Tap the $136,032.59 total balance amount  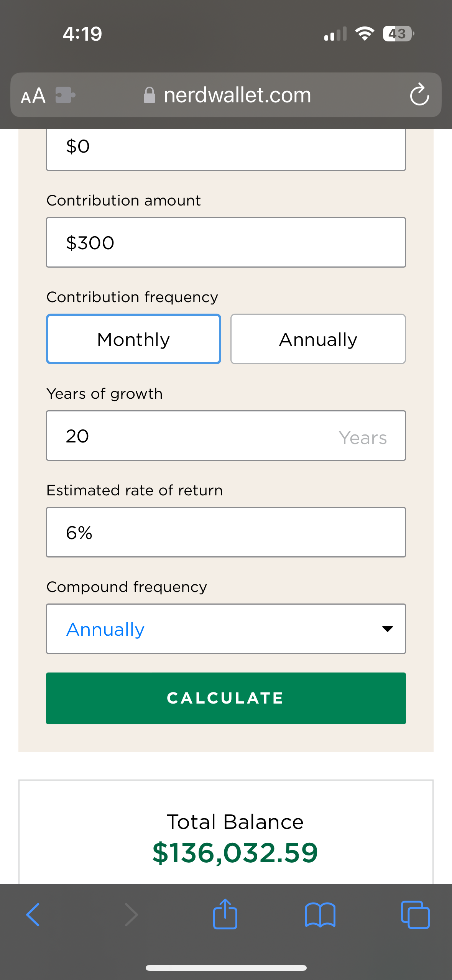coord(235,853)
